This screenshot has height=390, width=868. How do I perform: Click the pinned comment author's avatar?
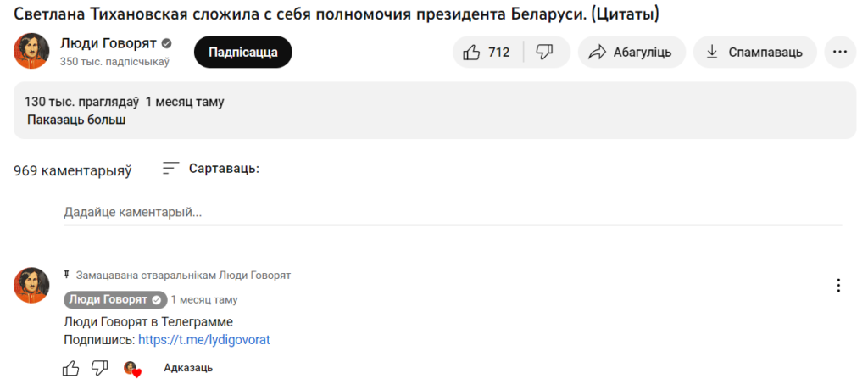tap(31, 285)
